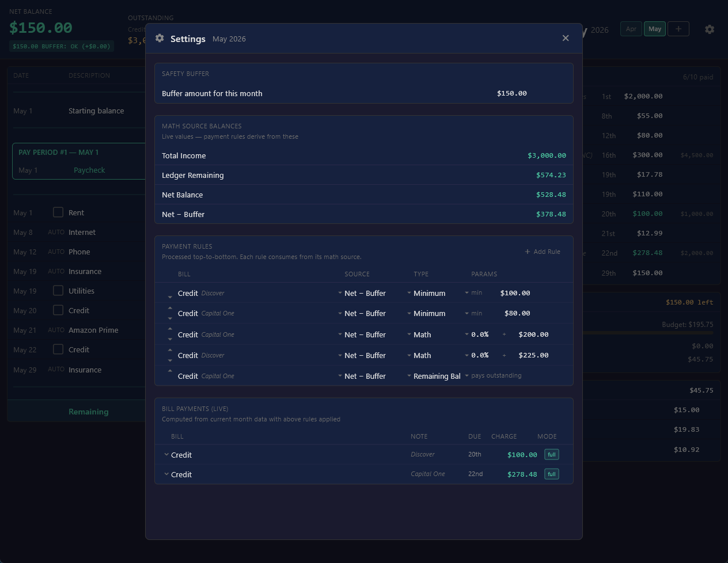Check the Utilities checkbox
This screenshot has height=563, width=728.
pos(58,291)
